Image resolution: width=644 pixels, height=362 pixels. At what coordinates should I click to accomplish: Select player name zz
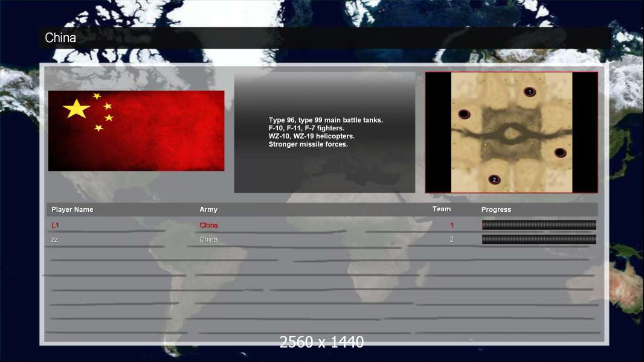point(54,240)
